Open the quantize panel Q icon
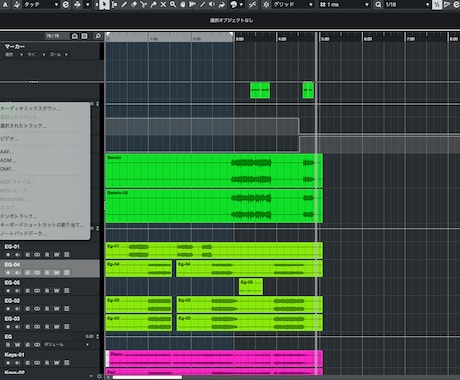The image size is (460, 380). [378, 5]
